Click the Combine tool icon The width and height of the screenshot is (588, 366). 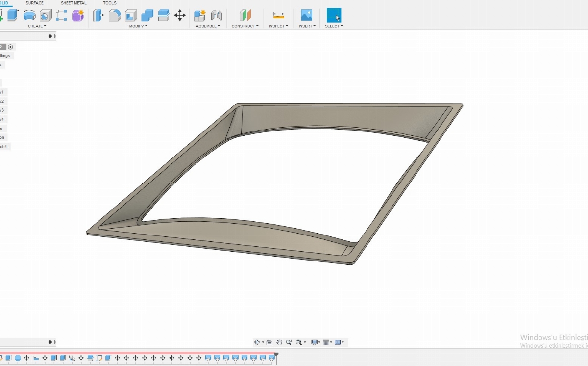tap(147, 15)
